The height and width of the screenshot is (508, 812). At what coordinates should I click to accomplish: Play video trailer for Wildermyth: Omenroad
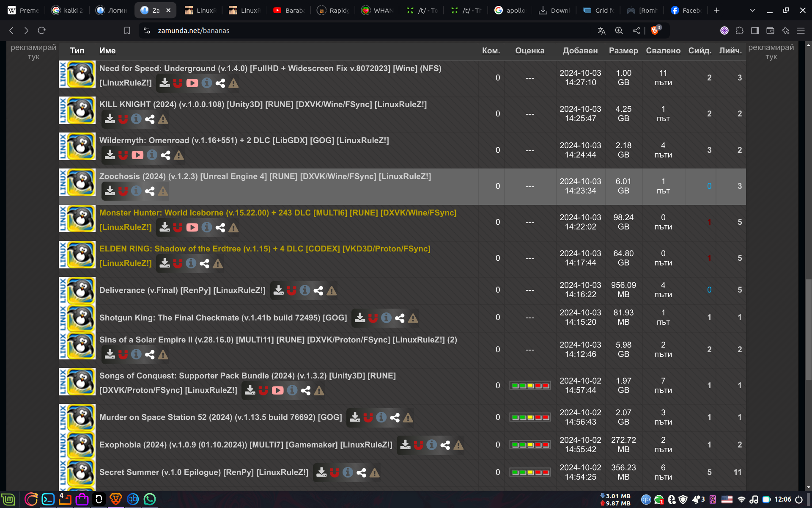click(x=137, y=155)
